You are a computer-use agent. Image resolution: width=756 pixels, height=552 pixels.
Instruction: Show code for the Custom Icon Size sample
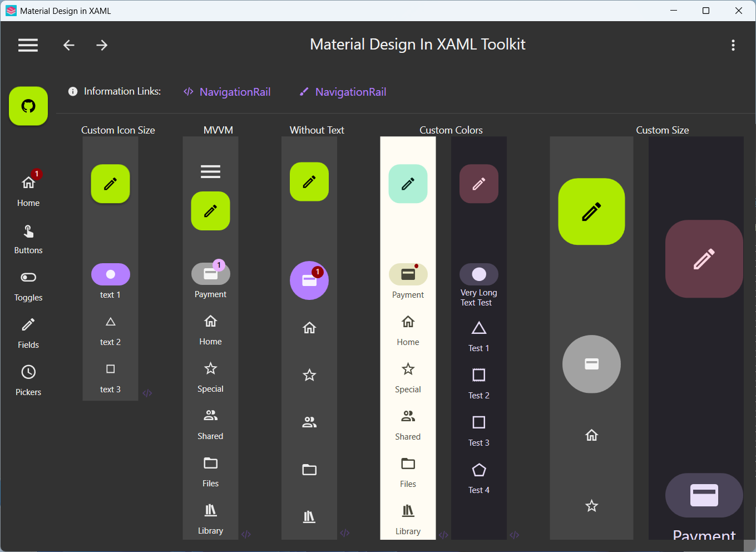click(x=147, y=393)
